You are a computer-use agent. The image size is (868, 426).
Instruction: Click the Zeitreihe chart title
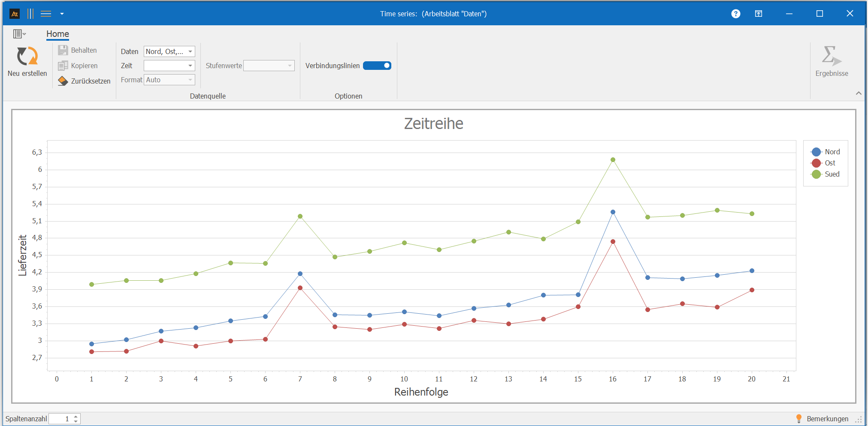point(433,123)
